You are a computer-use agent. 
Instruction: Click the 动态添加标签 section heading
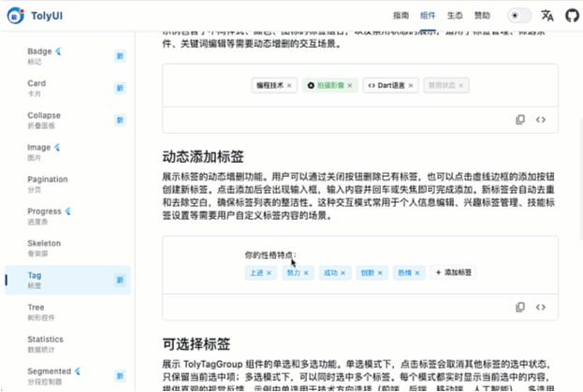click(x=203, y=157)
